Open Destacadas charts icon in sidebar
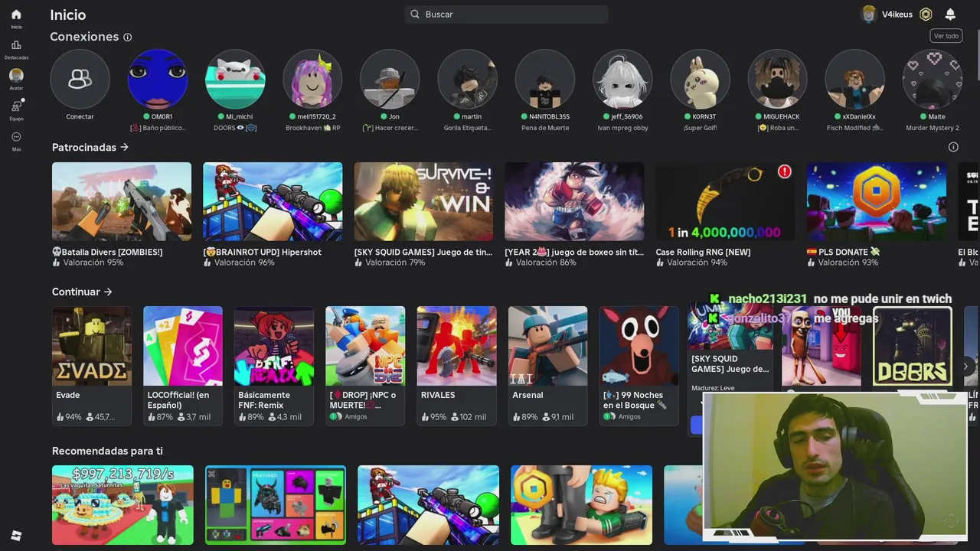This screenshot has width=980, height=551. [x=16, y=45]
